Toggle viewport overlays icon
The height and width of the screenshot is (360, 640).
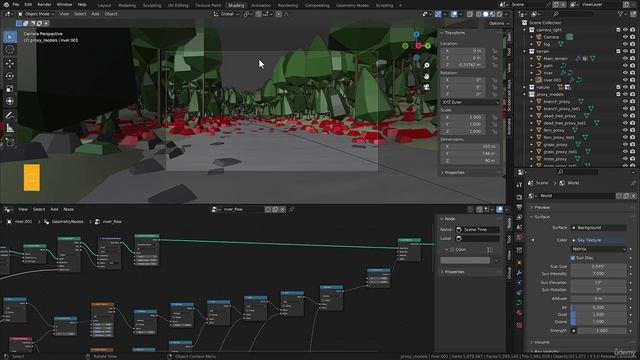coord(454,14)
